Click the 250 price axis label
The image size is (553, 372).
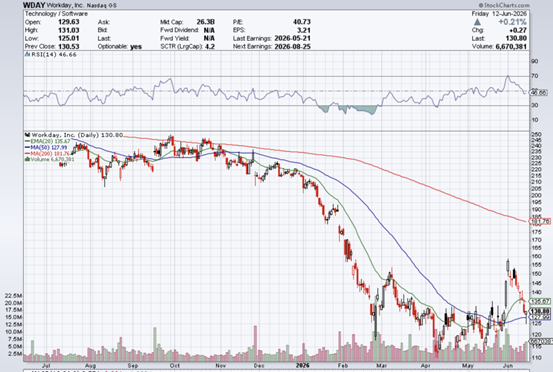pyautogui.click(x=537, y=134)
